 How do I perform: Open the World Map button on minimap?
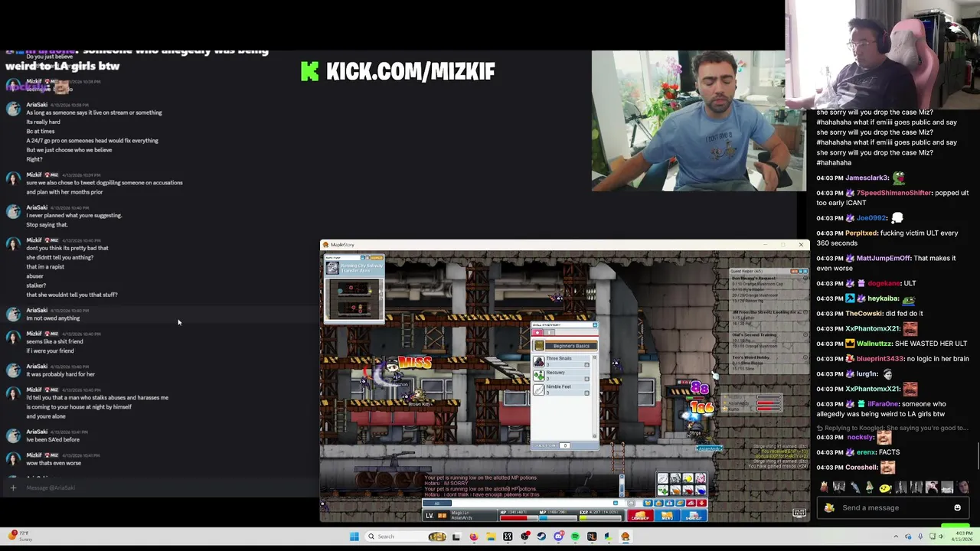pyautogui.click(x=377, y=257)
